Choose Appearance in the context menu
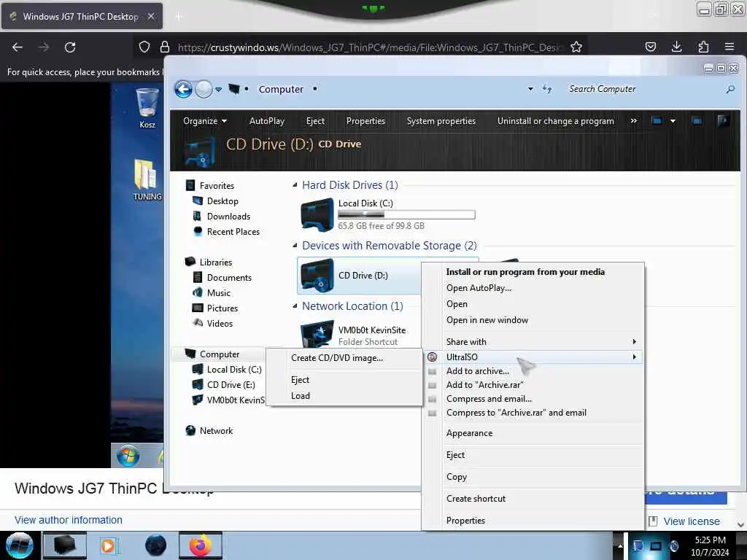The height and width of the screenshot is (560, 747). coord(469,433)
